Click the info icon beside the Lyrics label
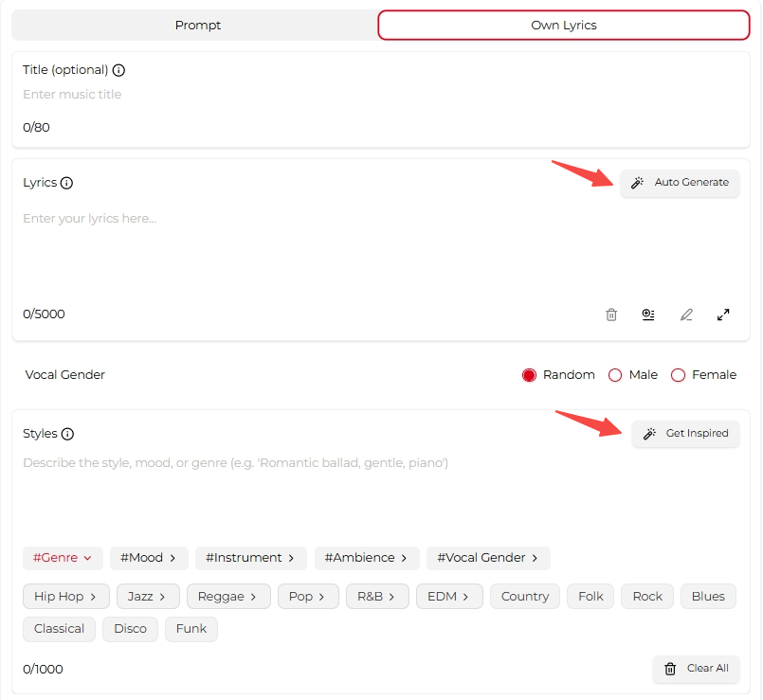 click(67, 183)
